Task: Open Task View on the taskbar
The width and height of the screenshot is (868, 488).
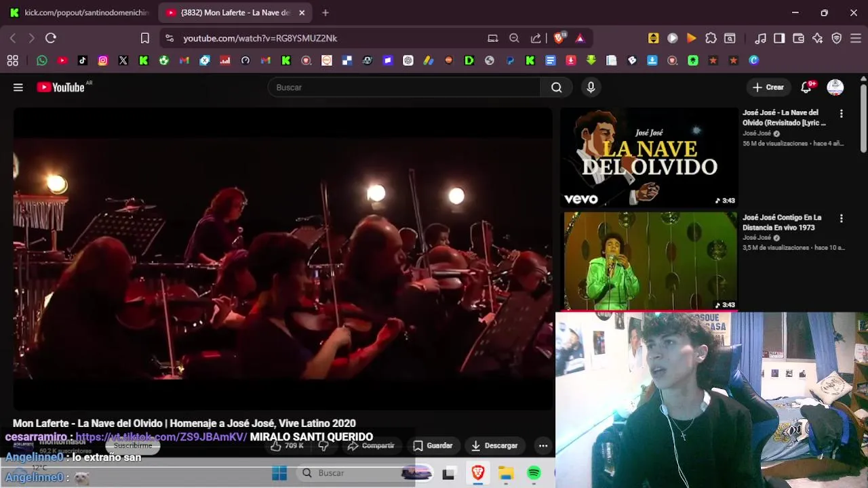Action: [x=448, y=474]
